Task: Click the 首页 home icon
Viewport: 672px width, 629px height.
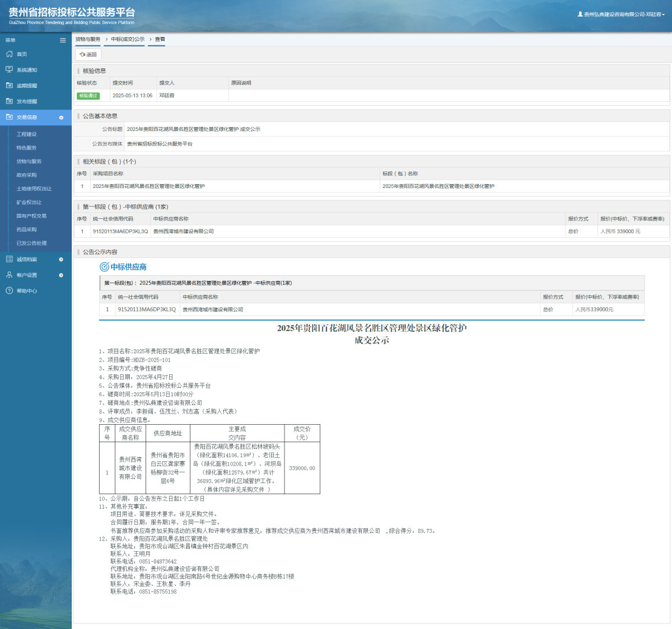Action: coord(9,54)
